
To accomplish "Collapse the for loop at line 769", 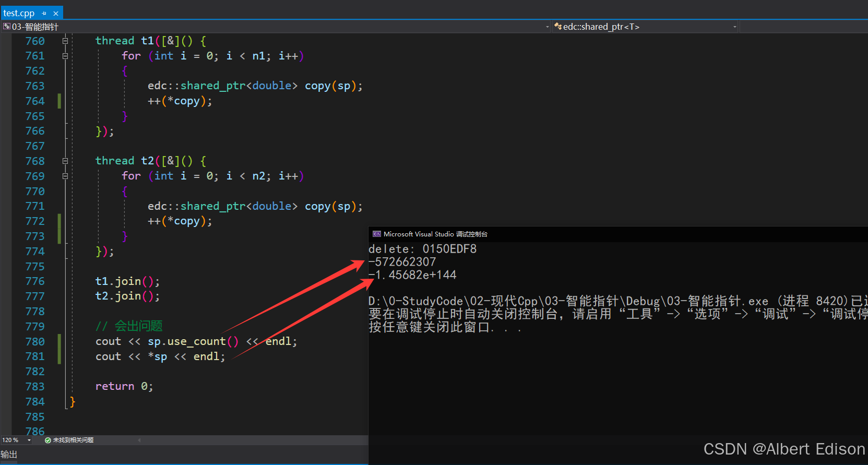I will click(65, 176).
